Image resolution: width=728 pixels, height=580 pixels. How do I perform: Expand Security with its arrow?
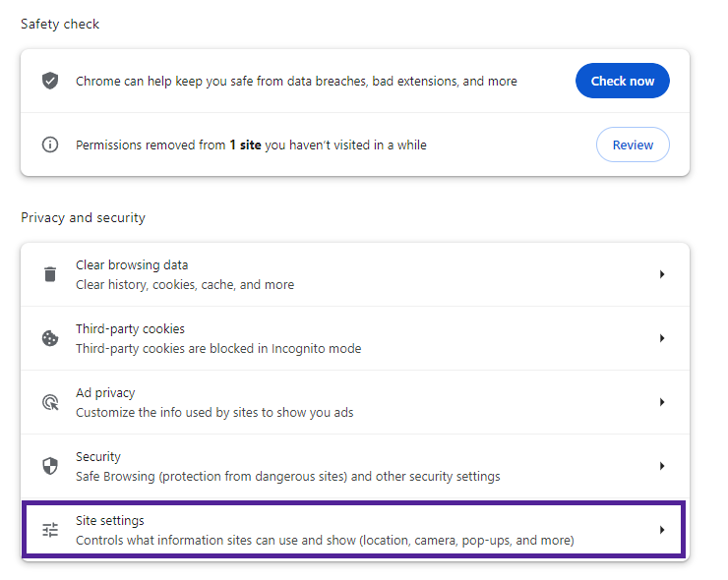pos(662,466)
